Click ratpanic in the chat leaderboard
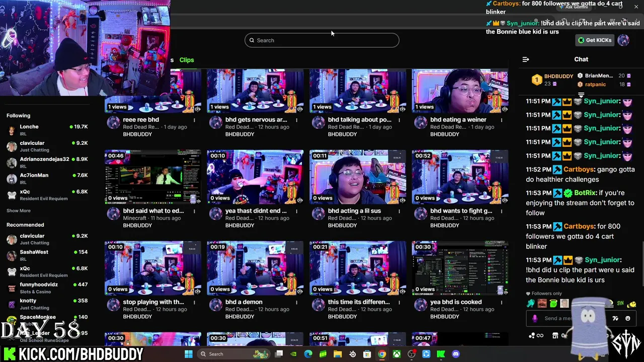Image resolution: width=644 pixels, height=362 pixels. tap(595, 84)
